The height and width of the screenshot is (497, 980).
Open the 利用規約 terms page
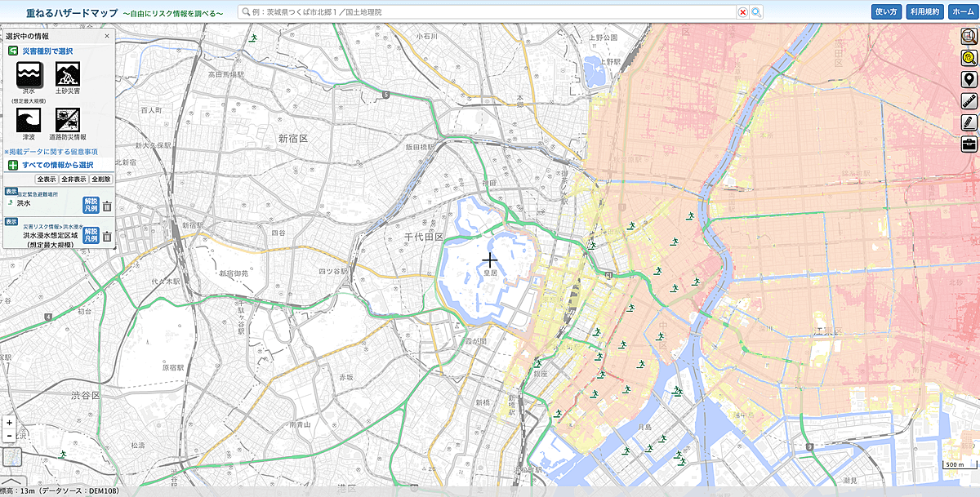click(925, 12)
